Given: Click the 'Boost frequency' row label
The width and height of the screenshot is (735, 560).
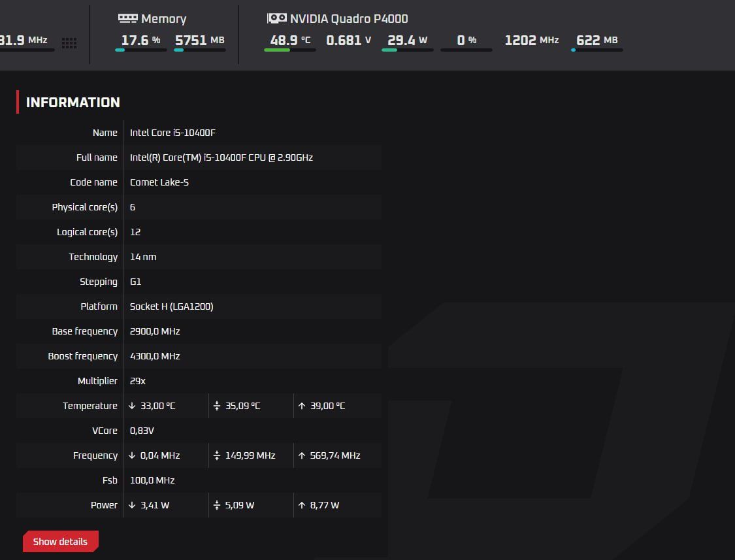Looking at the screenshot, I should tap(83, 356).
